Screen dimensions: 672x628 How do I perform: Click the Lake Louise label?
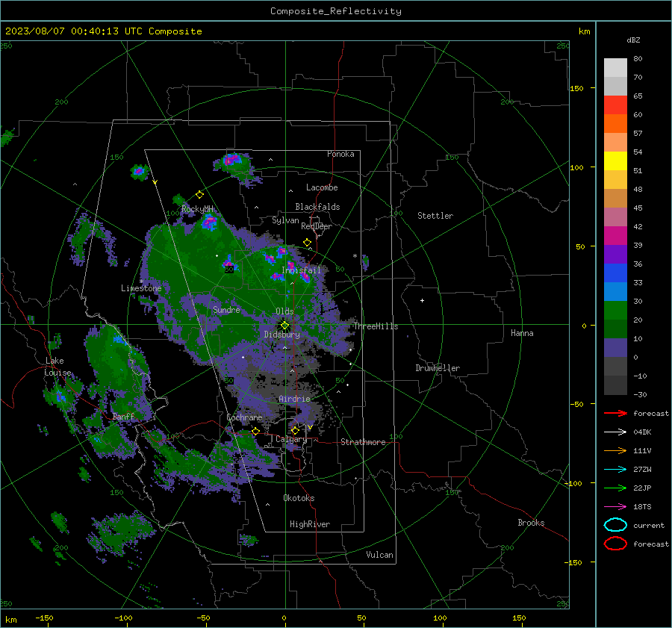tap(57, 367)
